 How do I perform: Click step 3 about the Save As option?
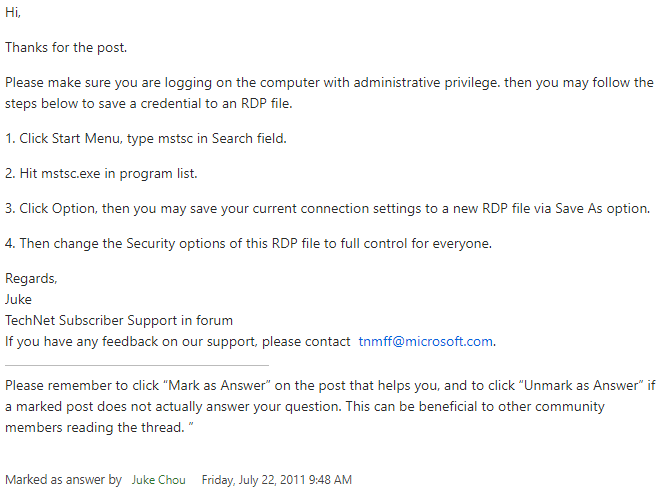click(x=327, y=208)
